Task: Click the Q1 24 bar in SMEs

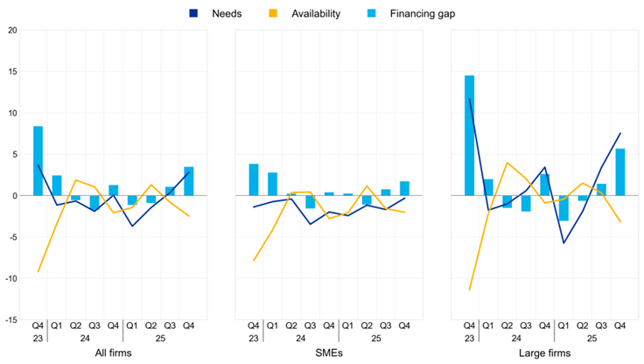Action: [x=272, y=185]
